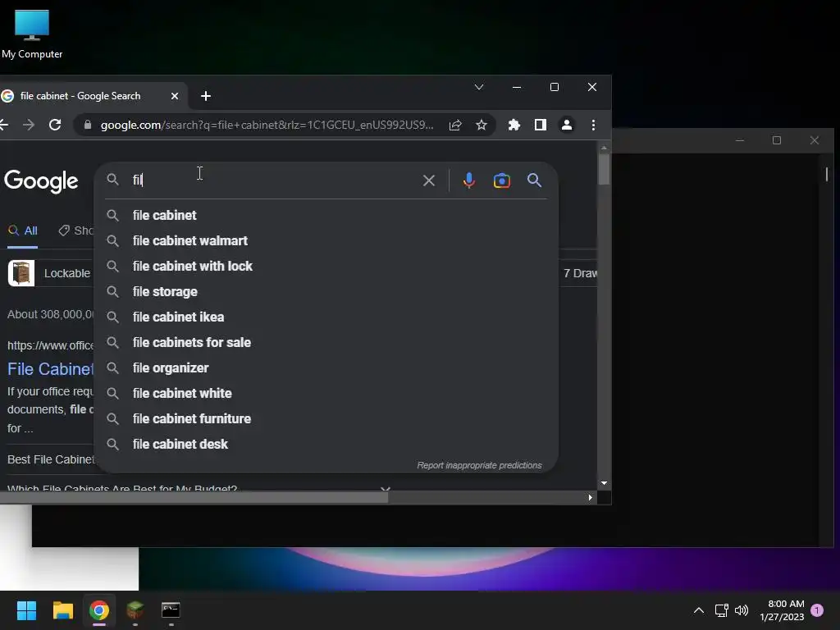Close the background dark window
The width and height of the screenshot is (840, 630).
(x=815, y=140)
